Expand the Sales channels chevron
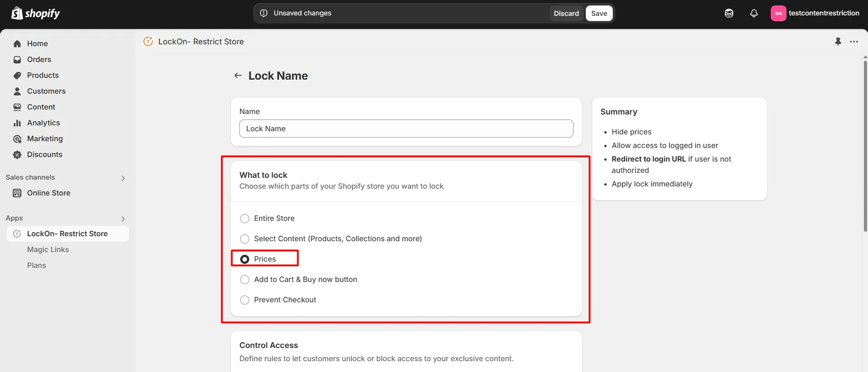868x372 pixels. pos(123,178)
